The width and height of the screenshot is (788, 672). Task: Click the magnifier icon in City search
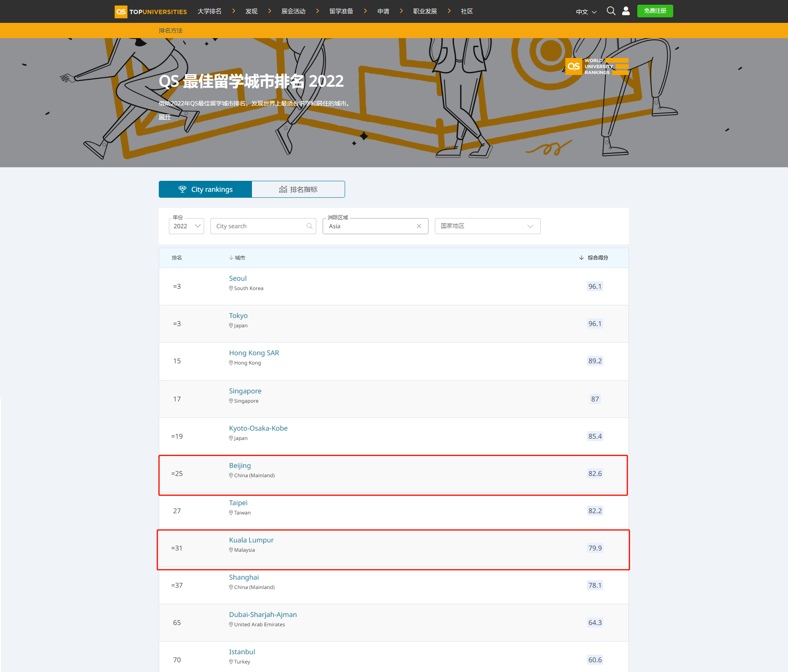[310, 226]
